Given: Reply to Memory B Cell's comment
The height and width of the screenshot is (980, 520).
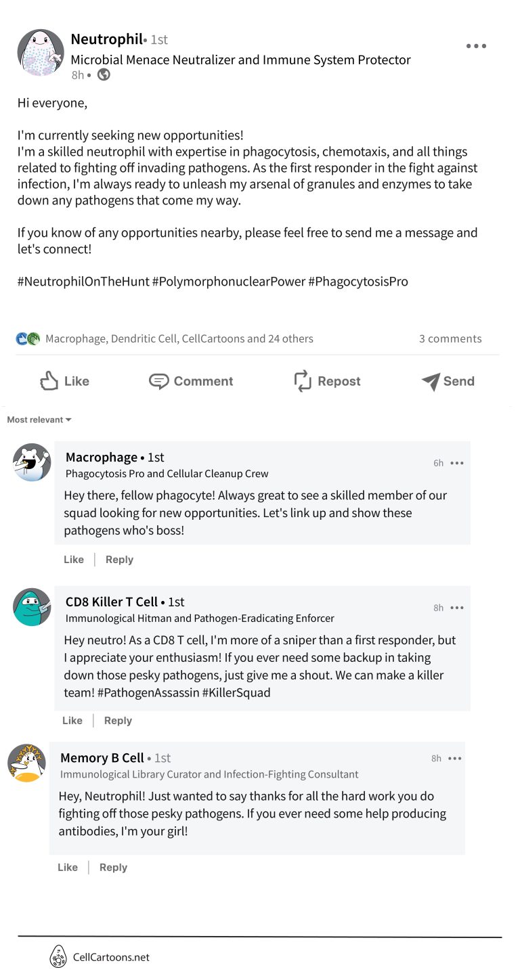Looking at the screenshot, I should click(x=113, y=868).
